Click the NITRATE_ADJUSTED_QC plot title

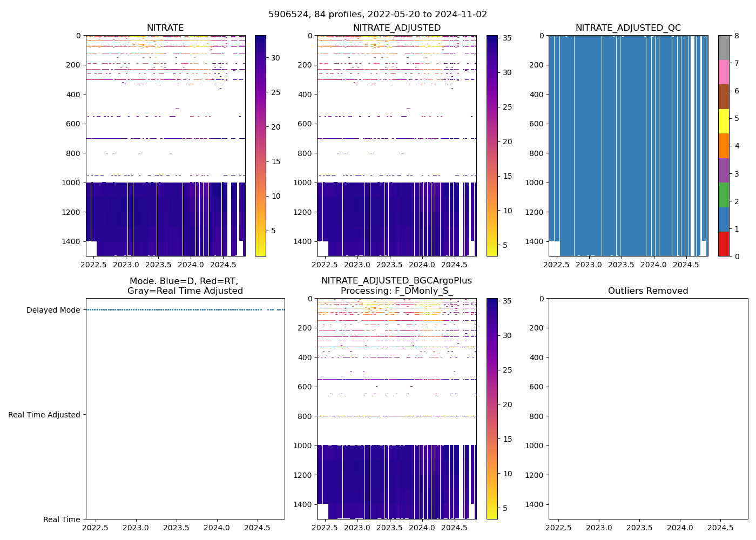point(628,28)
